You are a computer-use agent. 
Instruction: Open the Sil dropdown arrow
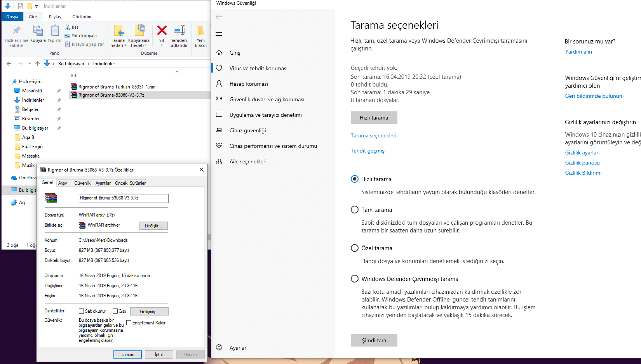point(162,45)
